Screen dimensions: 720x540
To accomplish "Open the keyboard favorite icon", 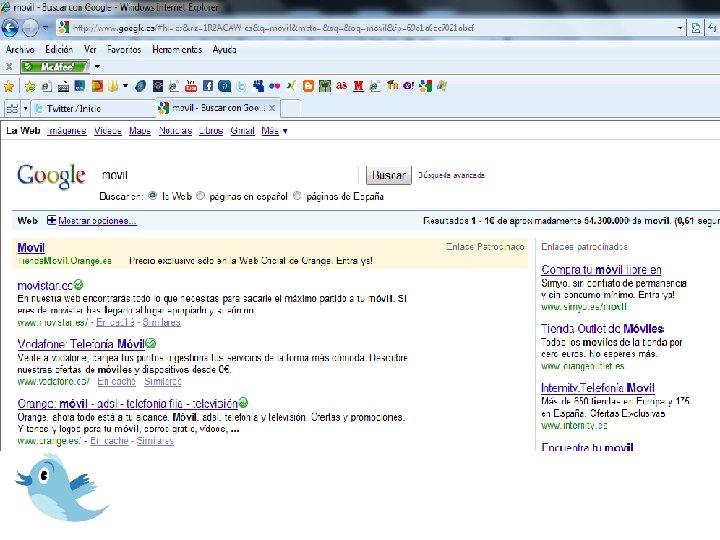I will [63, 86].
